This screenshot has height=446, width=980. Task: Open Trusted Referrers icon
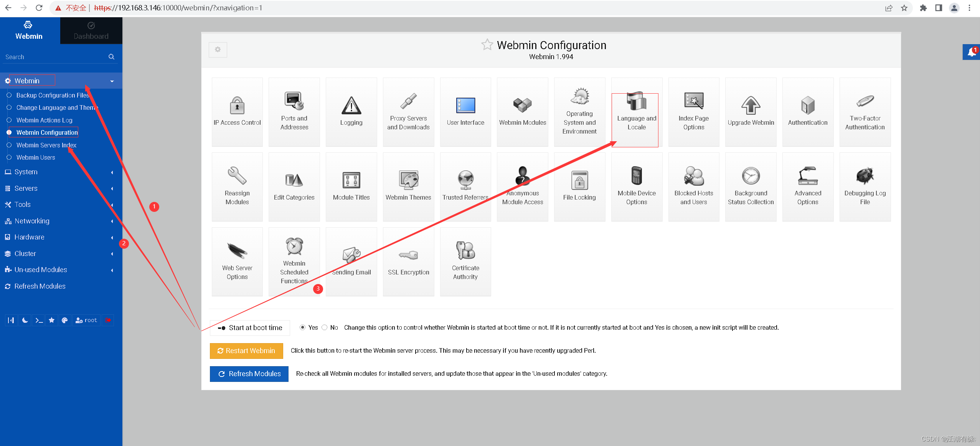[x=465, y=187]
